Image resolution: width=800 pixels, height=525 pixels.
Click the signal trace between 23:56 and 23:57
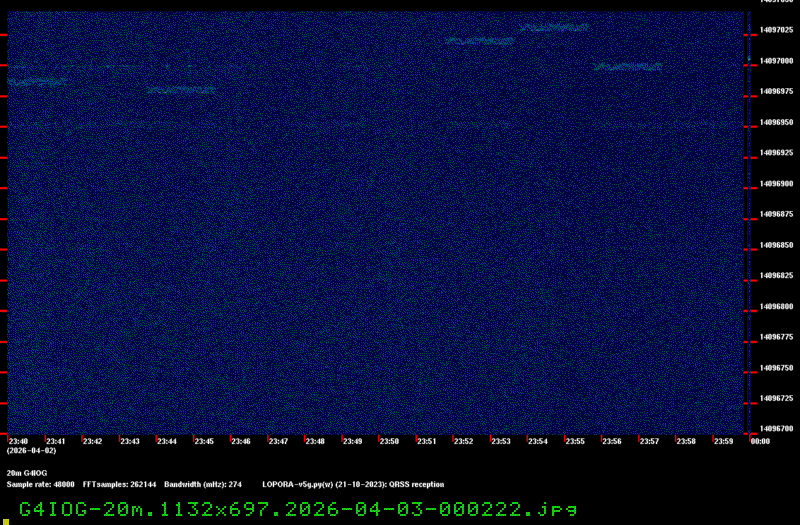pos(628,67)
